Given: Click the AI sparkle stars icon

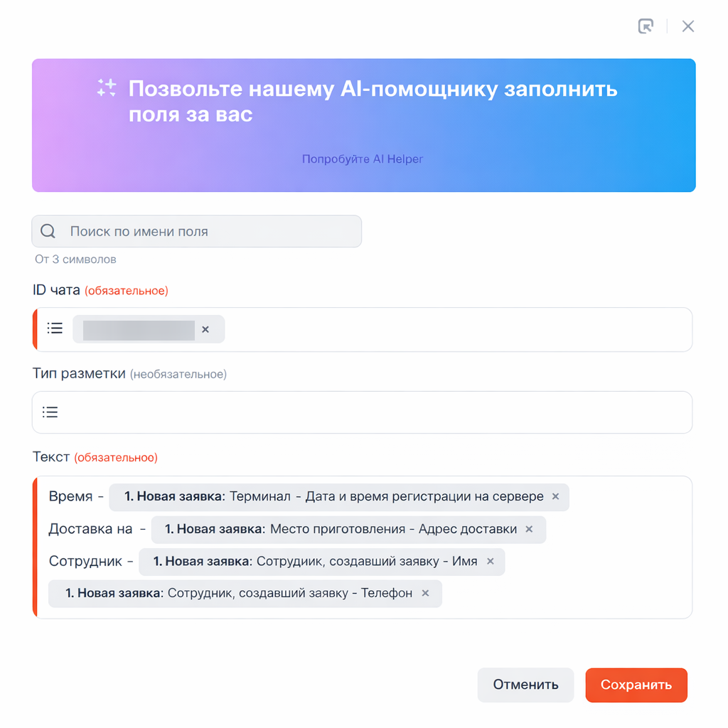Looking at the screenshot, I should 107,88.
